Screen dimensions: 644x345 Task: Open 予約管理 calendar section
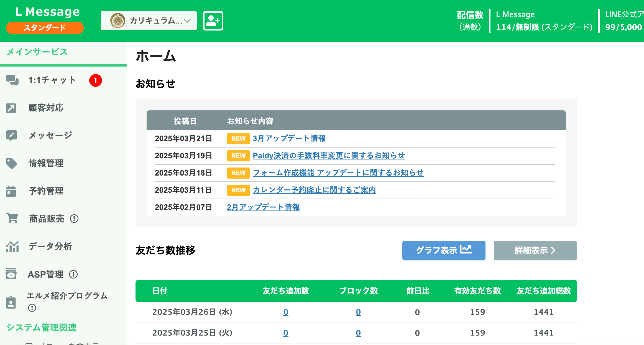46,191
